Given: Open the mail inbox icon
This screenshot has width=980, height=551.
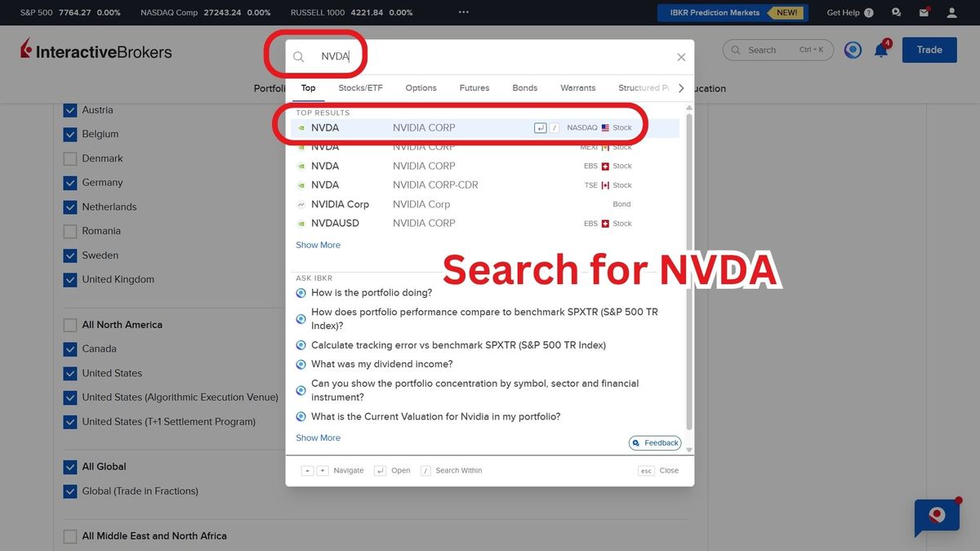Looking at the screenshot, I should pyautogui.click(x=924, y=13).
